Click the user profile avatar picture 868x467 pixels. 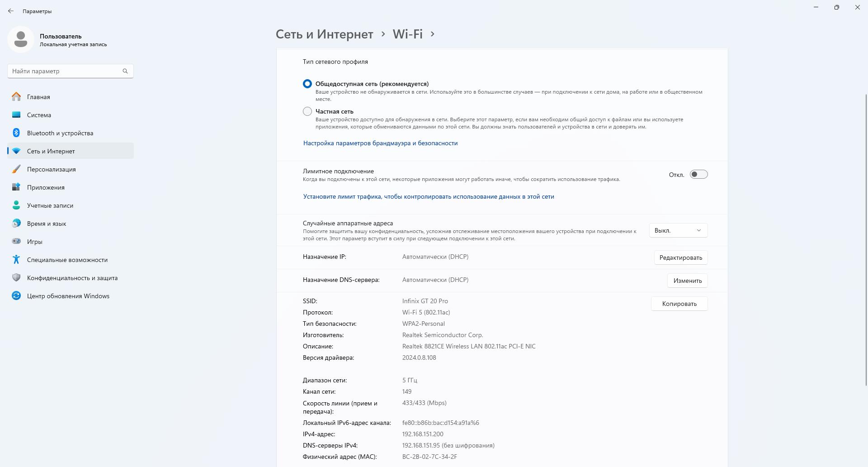[21, 39]
